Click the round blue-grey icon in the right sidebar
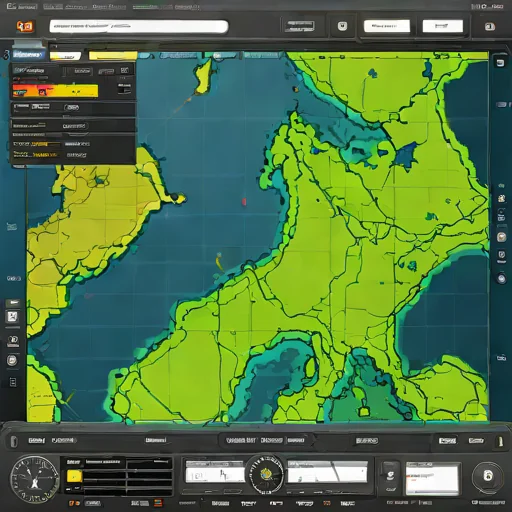Screen dimensions: 512x512 tap(501, 278)
